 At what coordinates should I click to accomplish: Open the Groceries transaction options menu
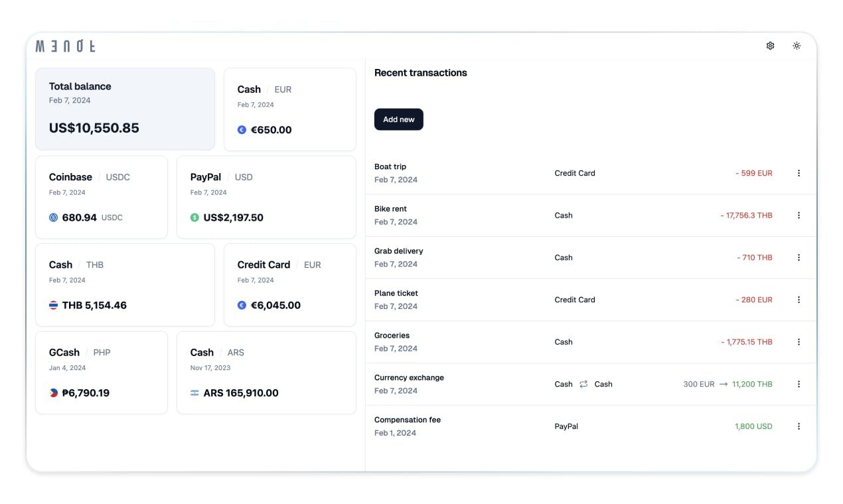pos(799,342)
